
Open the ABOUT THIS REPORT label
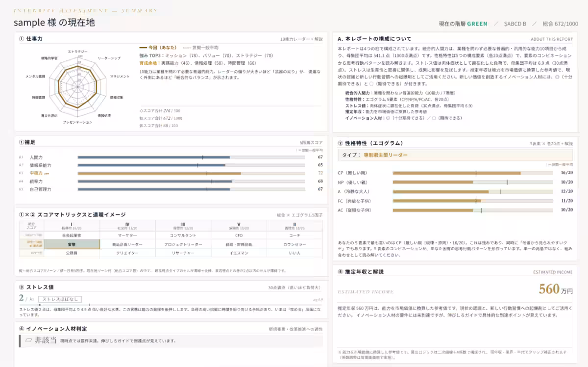click(x=551, y=39)
